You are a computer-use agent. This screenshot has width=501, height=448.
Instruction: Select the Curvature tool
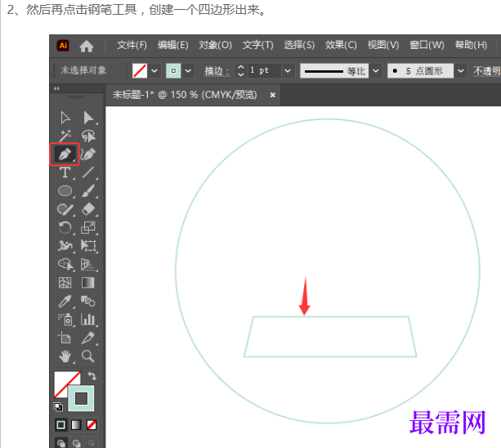click(88, 154)
